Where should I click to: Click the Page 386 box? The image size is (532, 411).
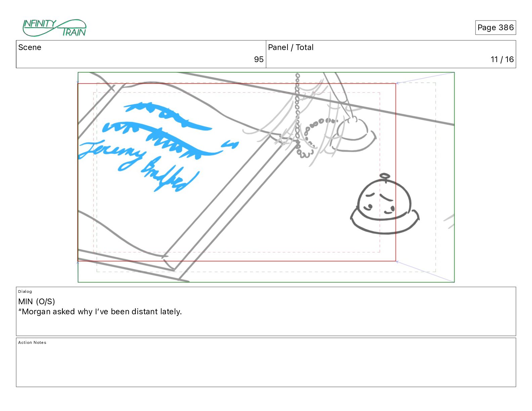point(495,28)
